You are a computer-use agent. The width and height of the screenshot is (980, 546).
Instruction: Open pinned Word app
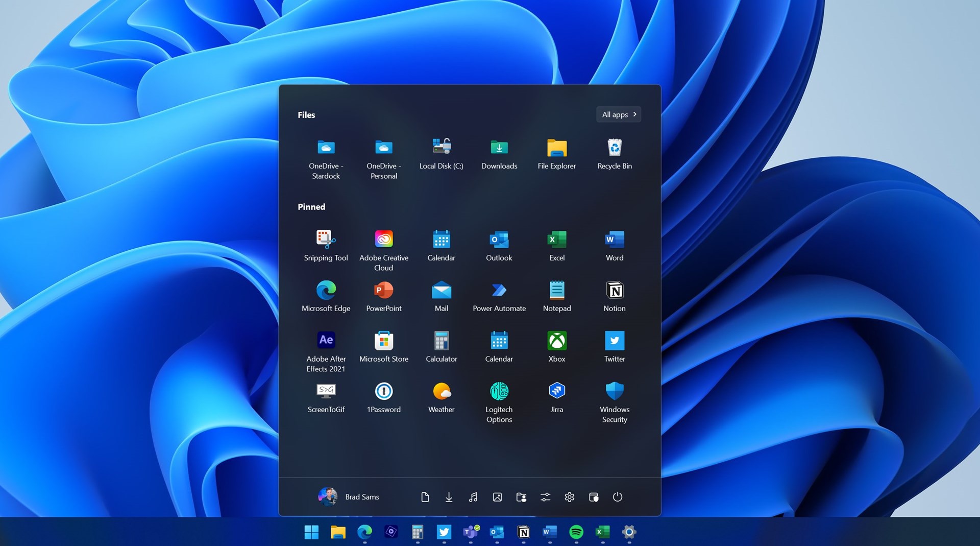tap(615, 246)
